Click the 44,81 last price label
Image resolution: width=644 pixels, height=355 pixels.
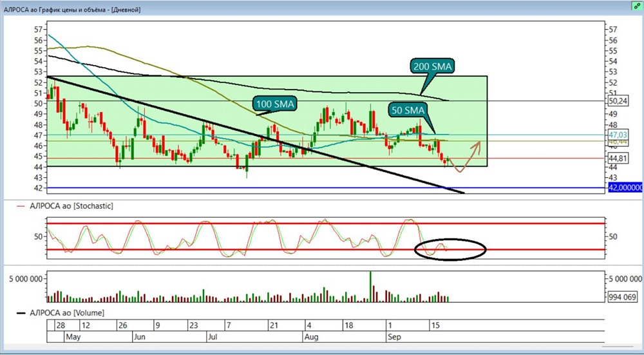click(618, 158)
